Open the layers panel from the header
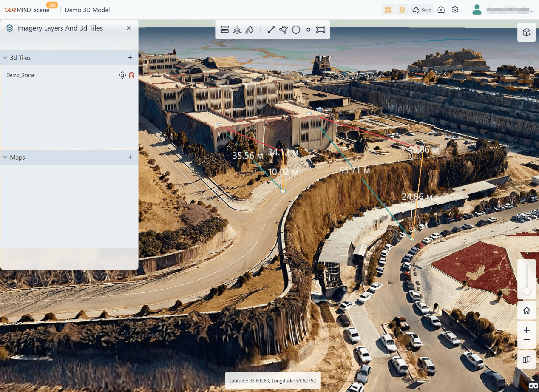 click(402, 10)
